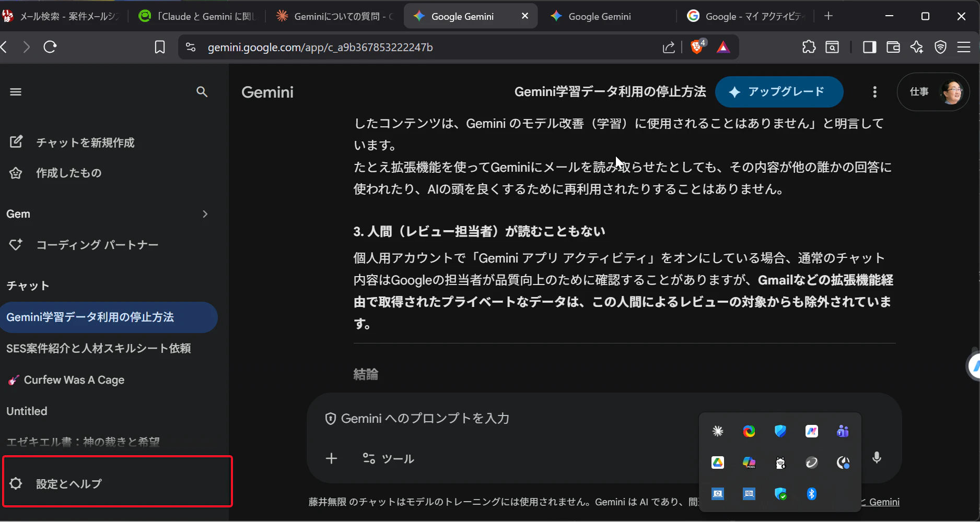This screenshot has height=522, width=980.
Task: Open the ツール tools selector
Action: tap(388, 458)
